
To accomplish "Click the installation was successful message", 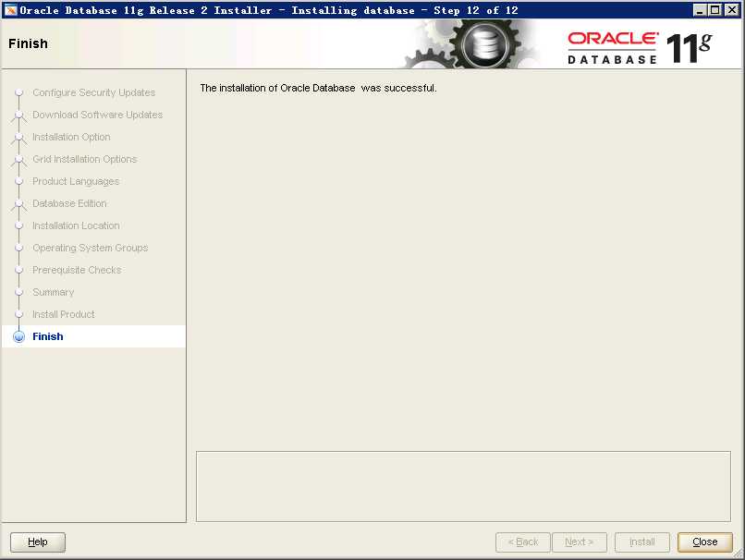I will click(x=318, y=88).
